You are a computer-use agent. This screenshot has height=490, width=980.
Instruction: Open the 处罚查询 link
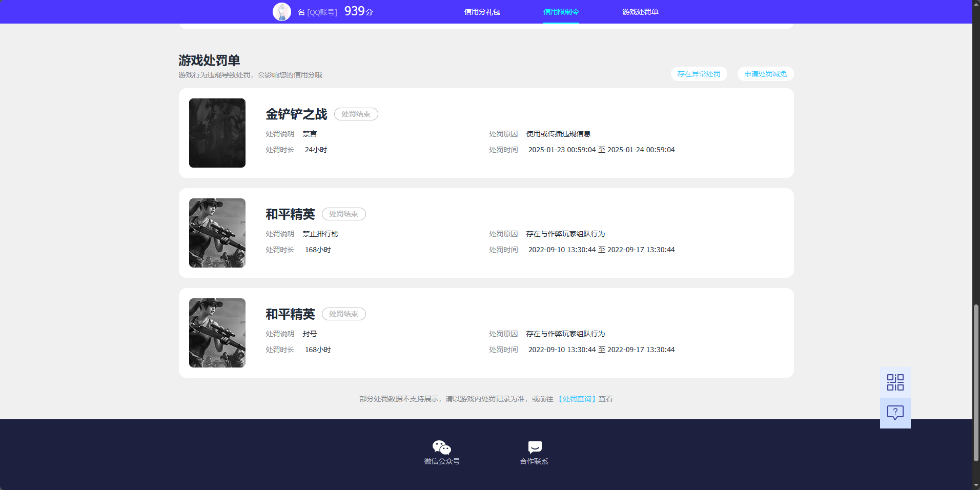tap(577, 399)
